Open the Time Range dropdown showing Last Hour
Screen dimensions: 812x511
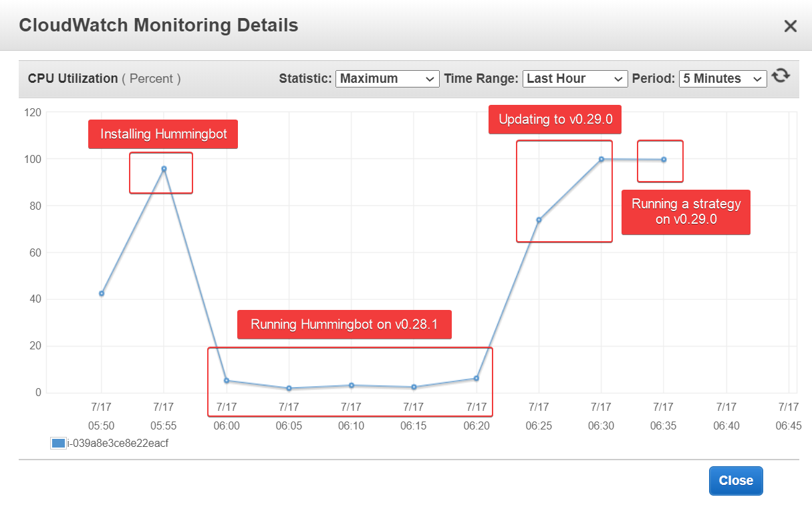(x=575, y=79)
